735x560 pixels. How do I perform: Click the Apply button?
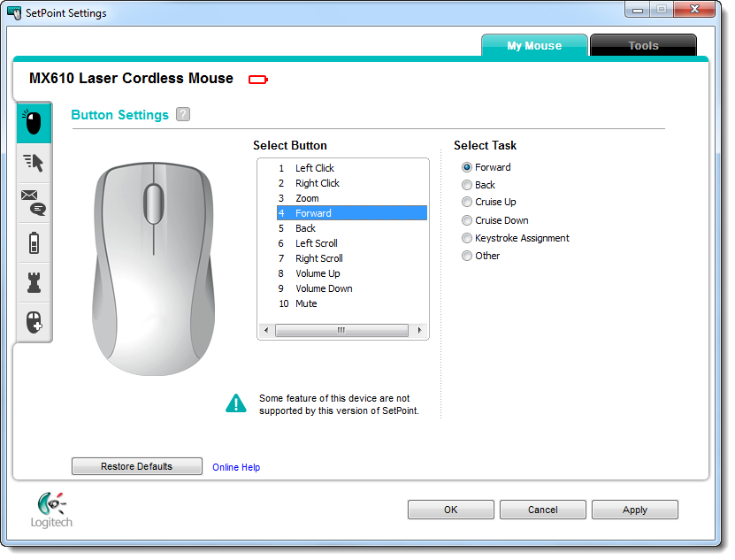point(635,510)
